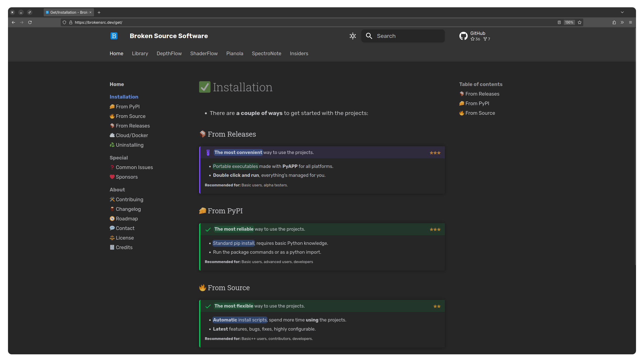This screenshot has height=363, width=644.
Task: Click the Broken Source Software logo icon
Action: (x=114, y=36)
